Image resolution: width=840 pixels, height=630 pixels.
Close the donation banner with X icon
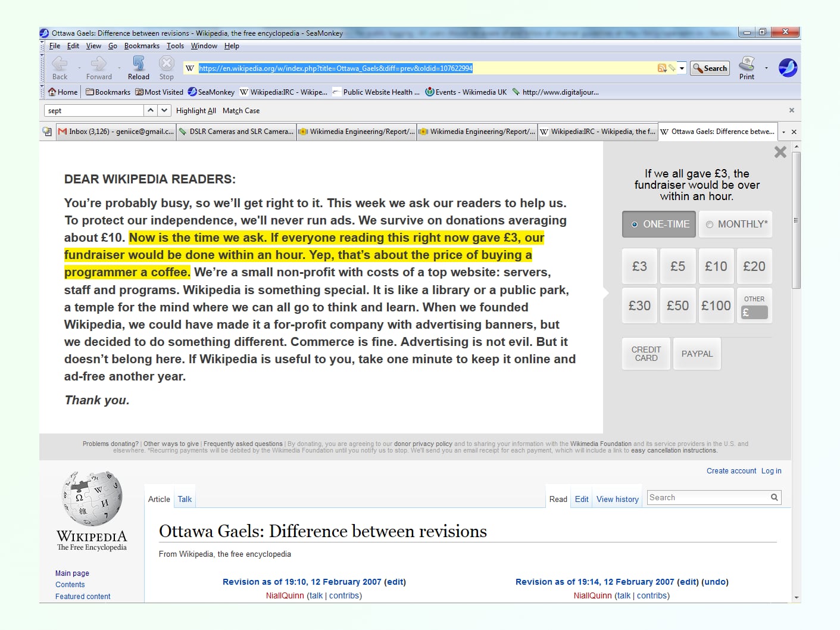click(x=780, y=152)
